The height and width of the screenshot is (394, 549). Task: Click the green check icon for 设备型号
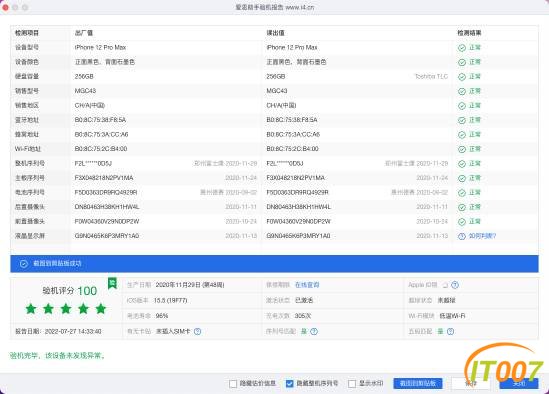[462, 48]
